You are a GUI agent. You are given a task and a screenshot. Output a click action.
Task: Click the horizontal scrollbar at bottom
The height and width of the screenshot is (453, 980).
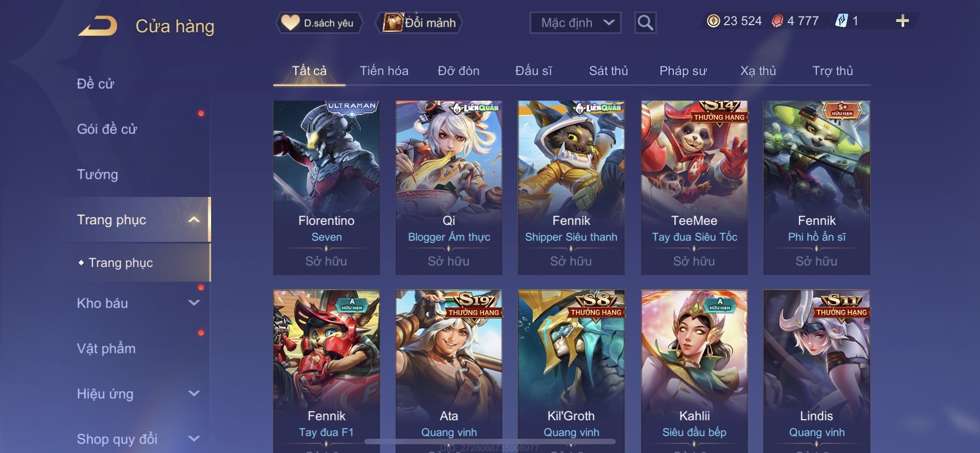[490, 441]
